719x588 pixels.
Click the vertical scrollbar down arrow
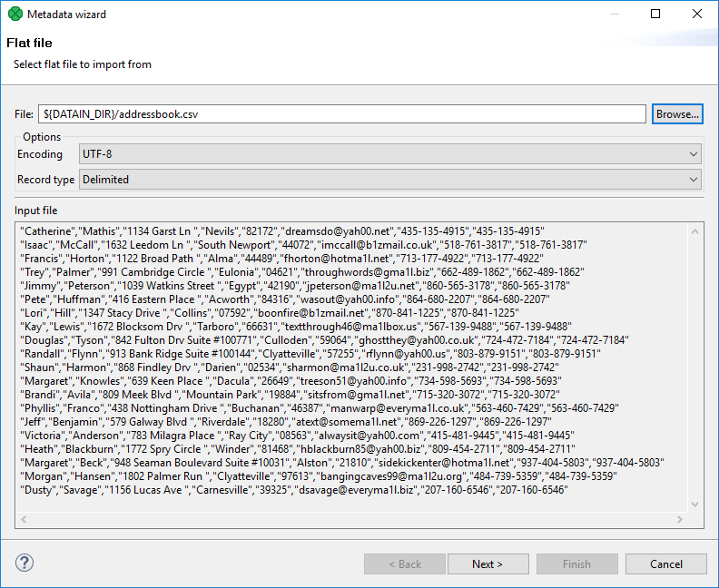coord(694,505)
